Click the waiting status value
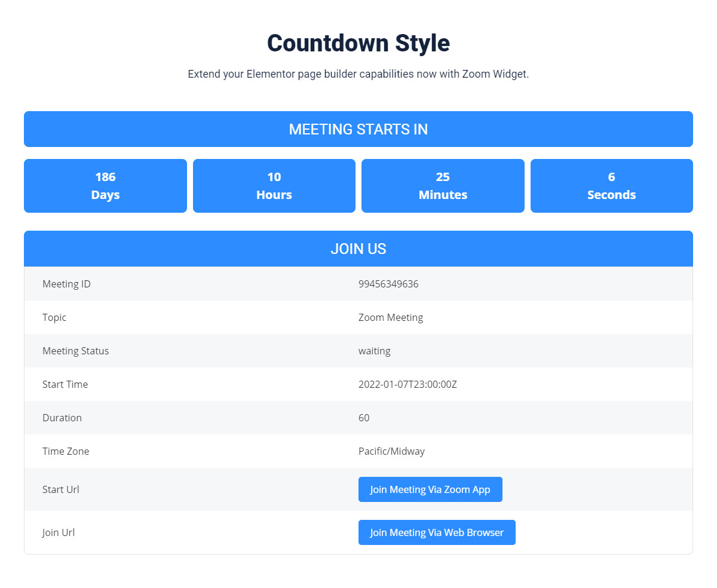 (x=375, y=351)
